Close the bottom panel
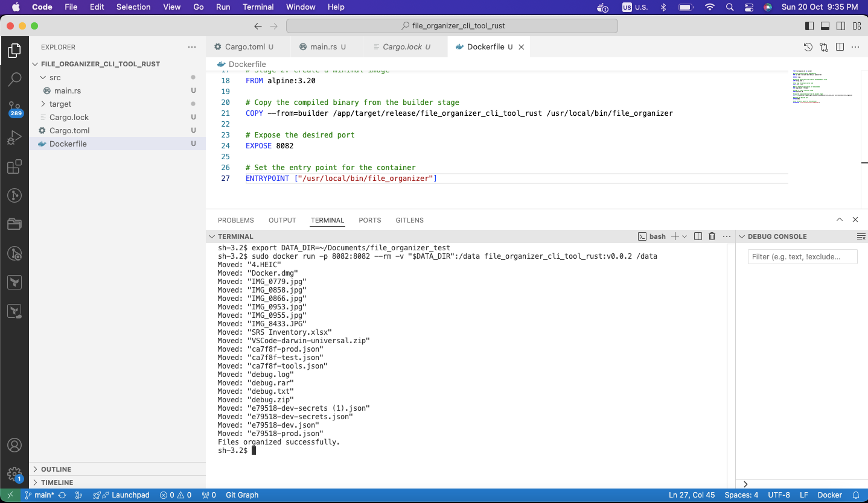The width and height of the screenshot is (868, 503). tap(855, 220)
